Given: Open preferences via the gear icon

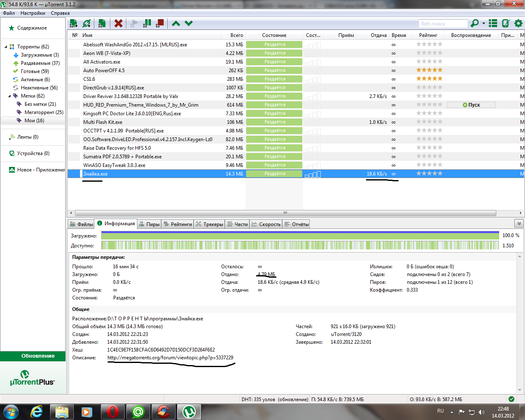Looking at the screenshot, I should point(518,23).
